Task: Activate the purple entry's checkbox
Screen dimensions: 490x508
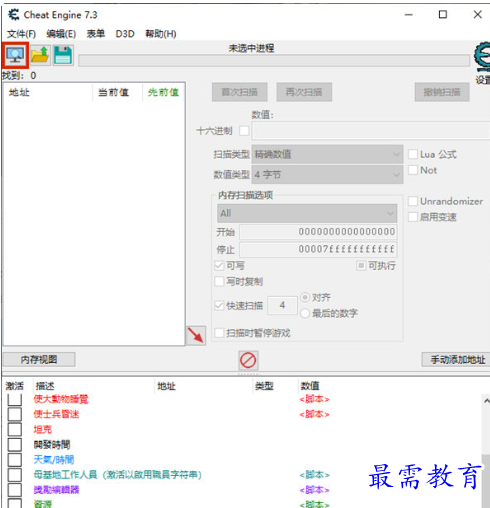Action: click(x=15, y=490)
